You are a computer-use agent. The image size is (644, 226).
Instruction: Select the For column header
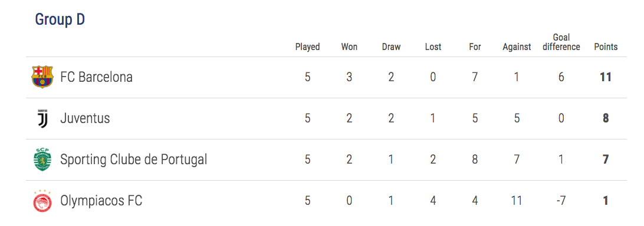pyautogui.click(x=475, y=46)
